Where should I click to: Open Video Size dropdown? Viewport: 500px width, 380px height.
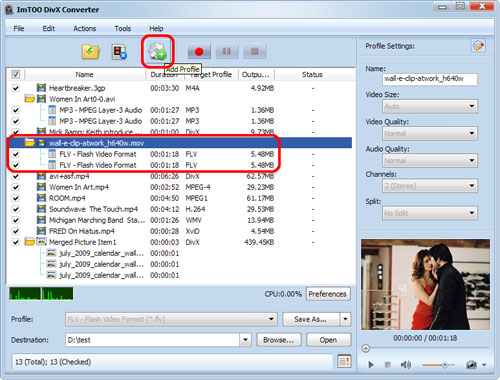coord(430,106)
